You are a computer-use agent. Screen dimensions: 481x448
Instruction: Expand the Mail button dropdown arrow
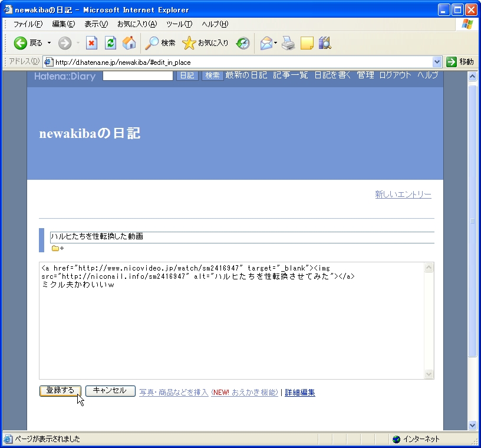click(x=275, y=43)
